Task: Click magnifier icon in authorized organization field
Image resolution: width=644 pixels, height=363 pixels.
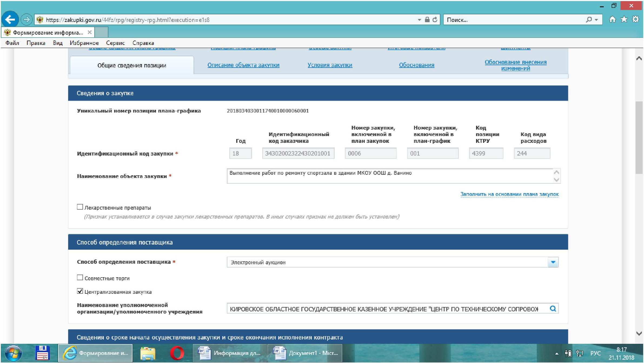Action: [x=553, y=309]
